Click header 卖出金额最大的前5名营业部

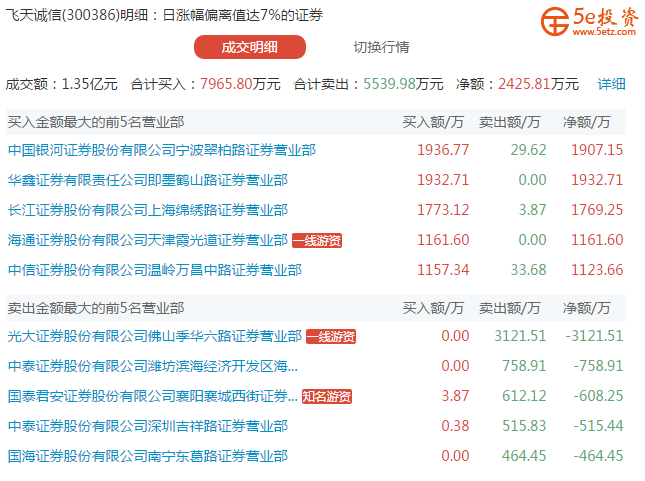(x=96, y=308)
